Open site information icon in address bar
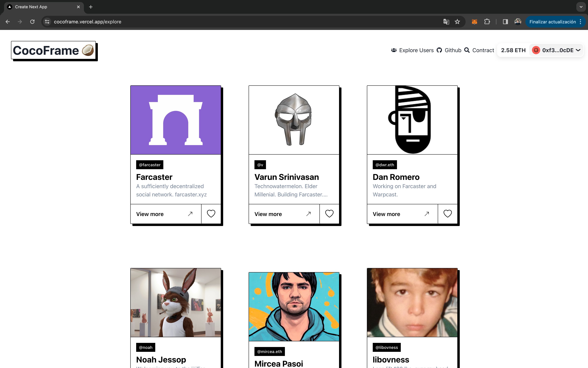The image size is (588, 368). tap(47, 22)
